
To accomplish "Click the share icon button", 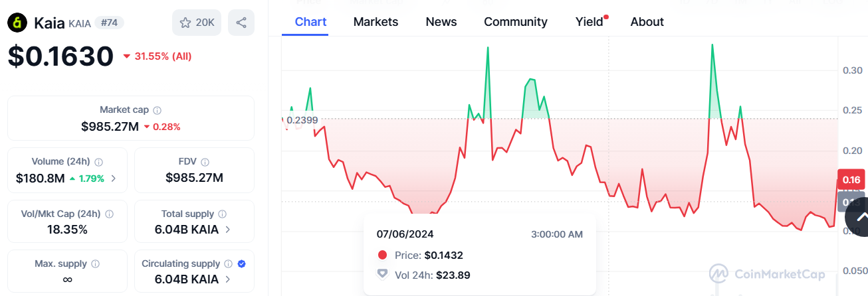I will coord(241,23).
